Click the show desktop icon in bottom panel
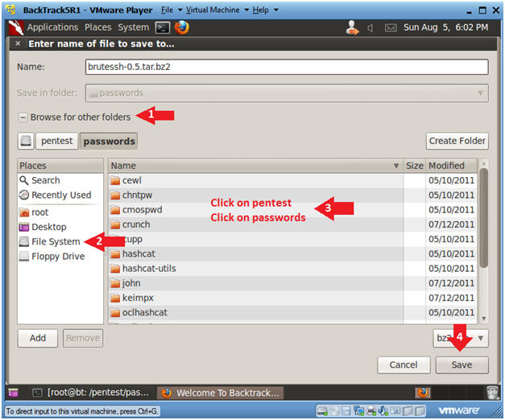This screenshot has width=505, height=420. pos(14,393)
